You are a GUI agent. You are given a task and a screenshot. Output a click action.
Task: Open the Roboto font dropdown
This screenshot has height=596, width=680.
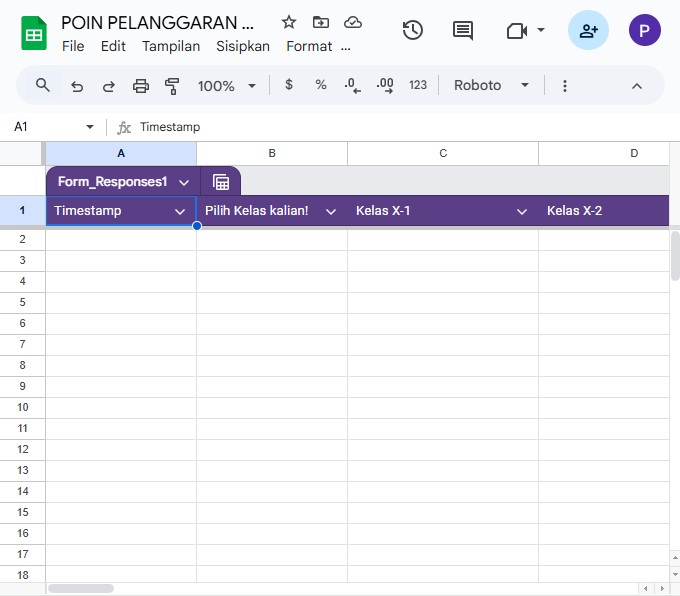pyautogui.click(x=491, y=85)
